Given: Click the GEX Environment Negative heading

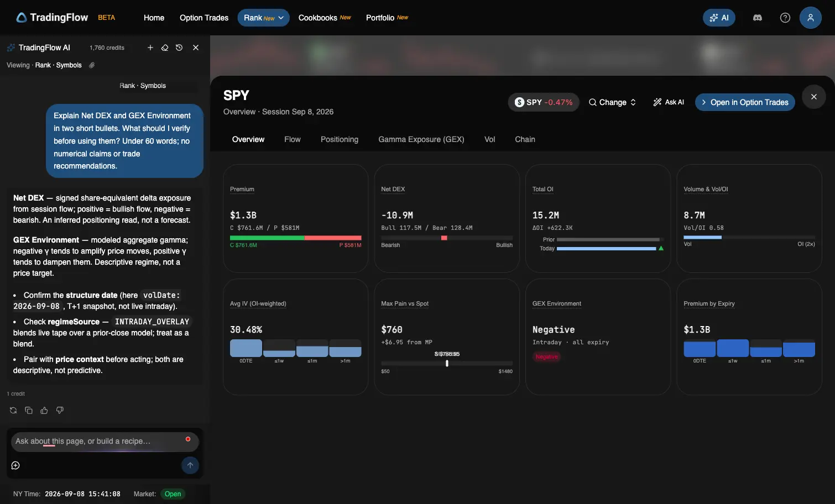Looking at the screenshot, I should point(554,329).
